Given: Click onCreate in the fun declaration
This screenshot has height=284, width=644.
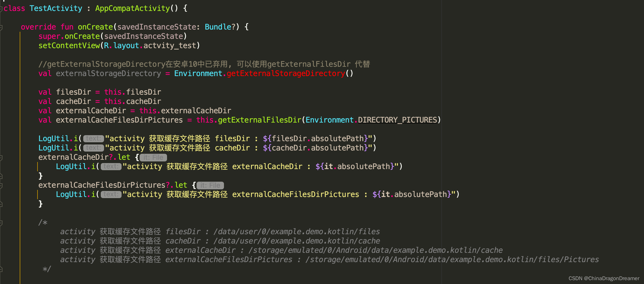Looking at the screenshot, I should click(x=95, y=27).
